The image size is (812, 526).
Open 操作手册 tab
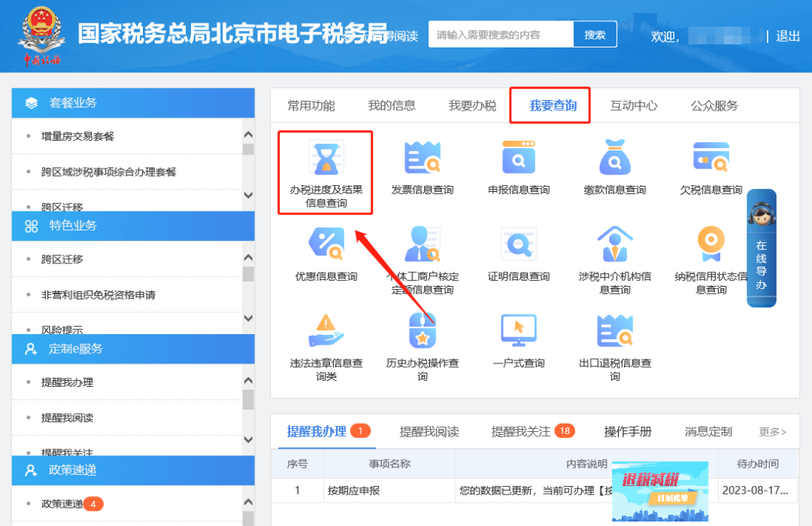pyautogui.click(x=628, y=432)
